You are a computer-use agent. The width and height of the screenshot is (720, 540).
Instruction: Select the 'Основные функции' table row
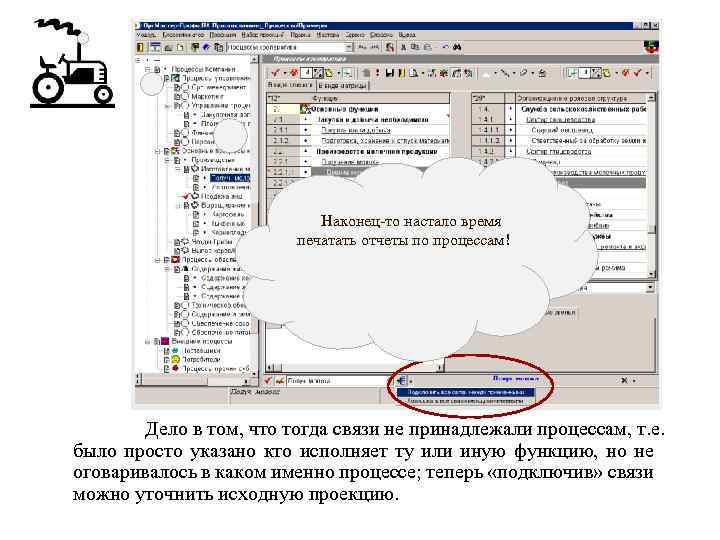click(358, 109)
